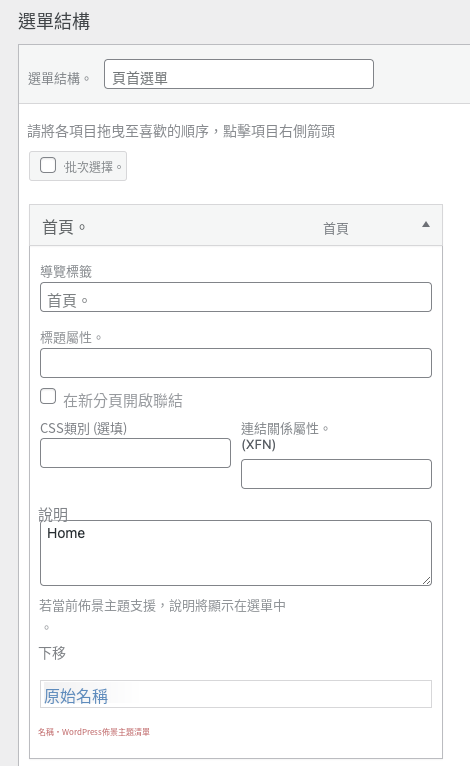Click the 下移 move-down link
470x766 pixels.
52,653
